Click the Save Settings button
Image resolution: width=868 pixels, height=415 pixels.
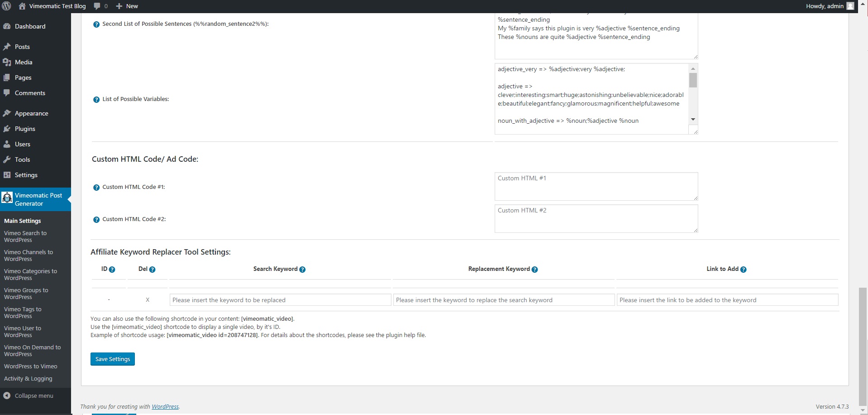point(112,359)
